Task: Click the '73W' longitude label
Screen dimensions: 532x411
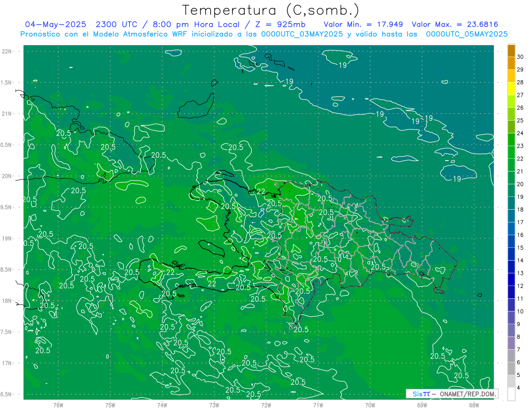Action: tap(214, 405)
